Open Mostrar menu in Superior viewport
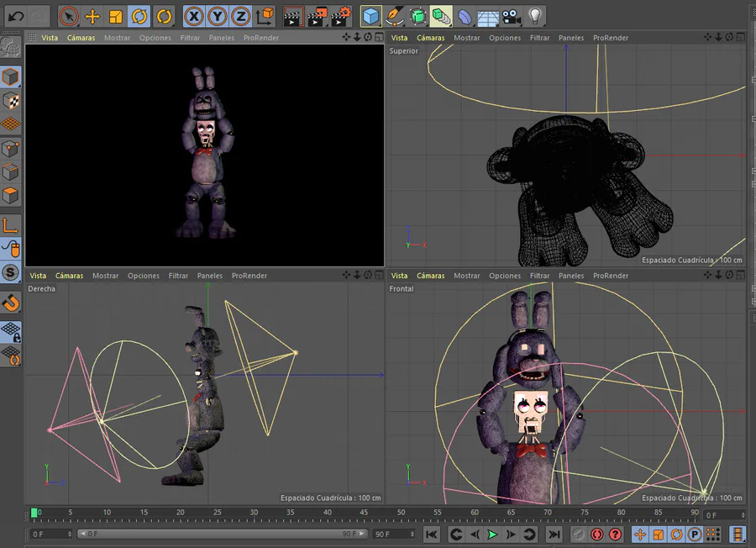 tap(467, 38)
